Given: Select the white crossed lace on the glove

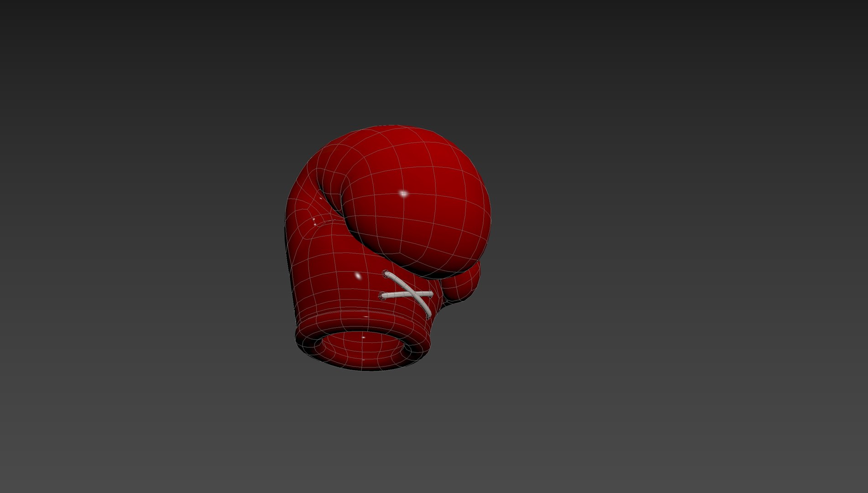Looking at the screenshot, I should [x=407, y=294].
